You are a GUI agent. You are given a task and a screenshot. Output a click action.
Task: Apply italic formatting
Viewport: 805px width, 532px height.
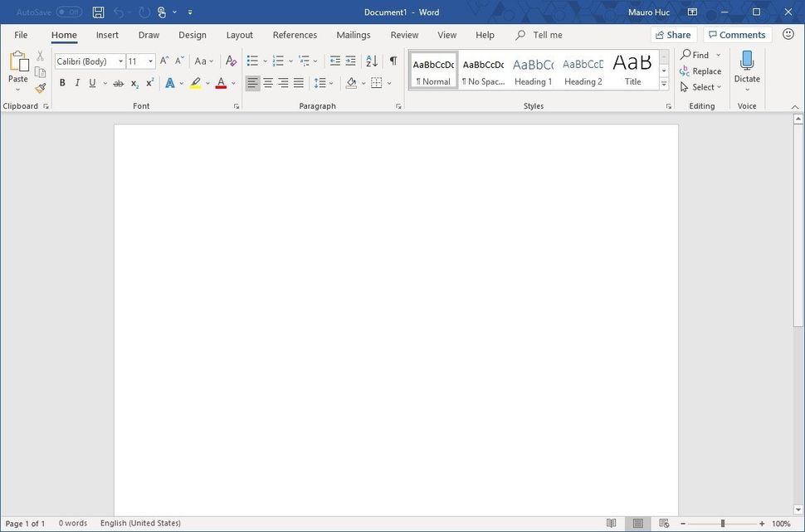pos(76,82)
